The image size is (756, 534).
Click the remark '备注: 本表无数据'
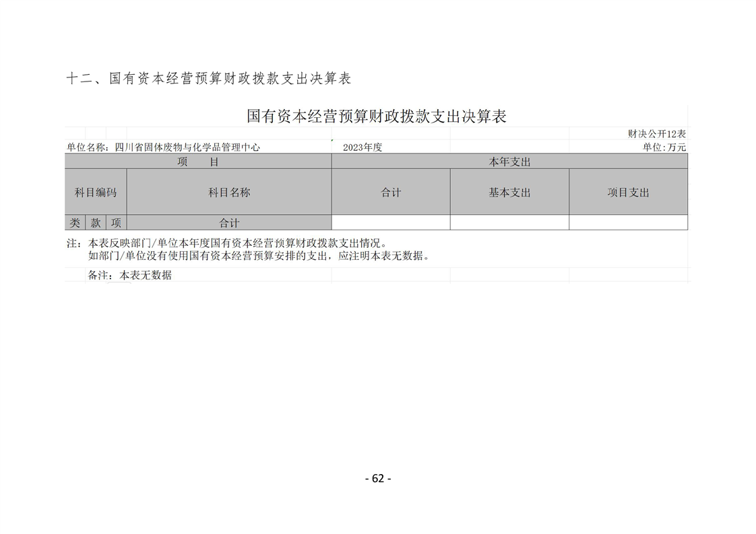(129, 275)
